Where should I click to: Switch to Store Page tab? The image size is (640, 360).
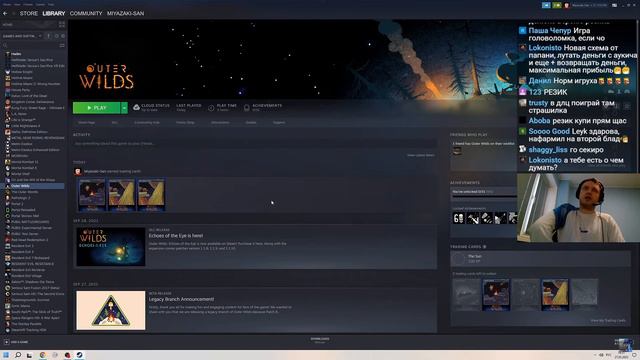point(87,122)
